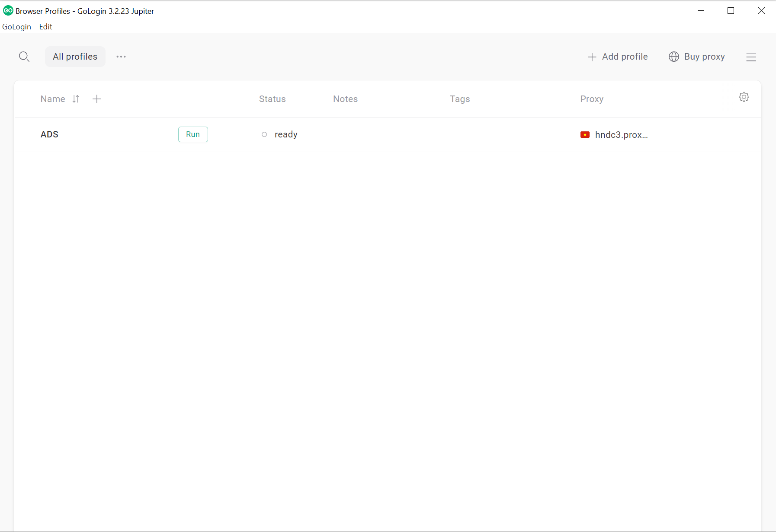
Task: Open the hamburger menu on the right
Action: click(751, 57)
